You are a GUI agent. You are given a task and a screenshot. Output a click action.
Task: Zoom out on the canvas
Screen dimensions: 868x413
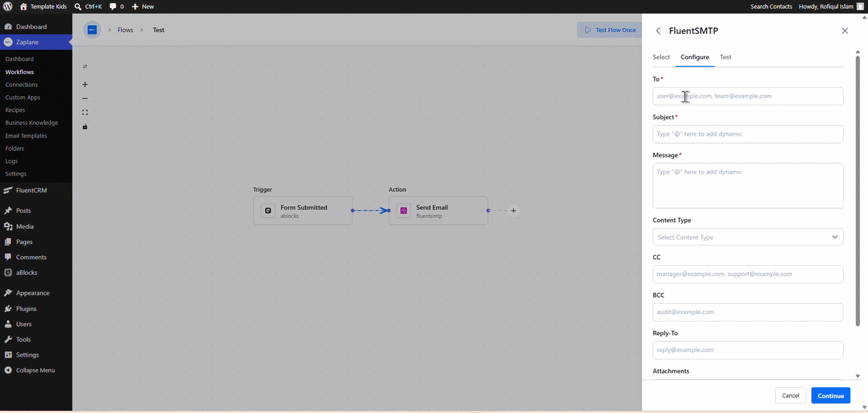(85, 98)
